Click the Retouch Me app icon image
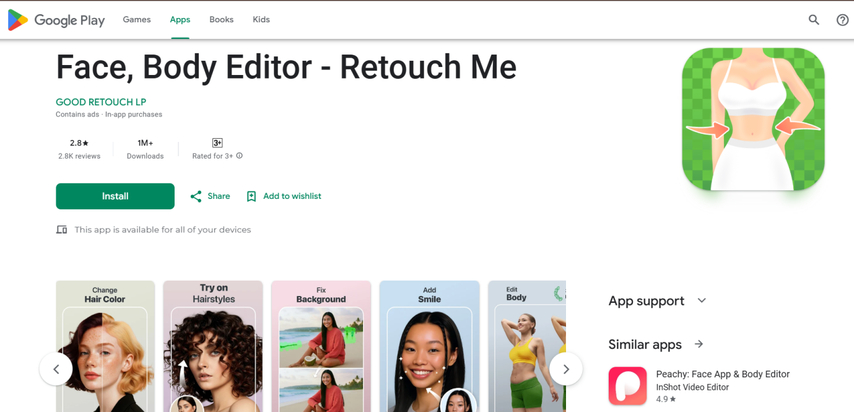 pyautogui.click(x=753, y=119)
